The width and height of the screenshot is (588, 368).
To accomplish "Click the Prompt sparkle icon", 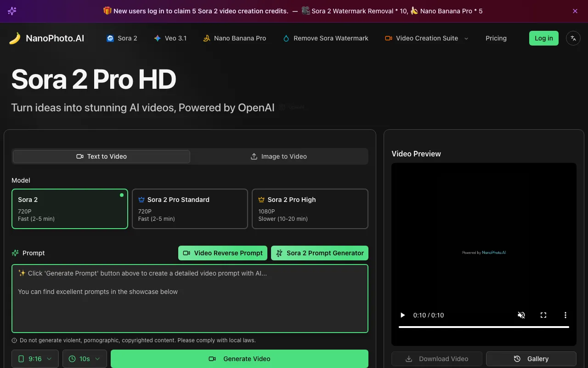I will pos(15,253).
